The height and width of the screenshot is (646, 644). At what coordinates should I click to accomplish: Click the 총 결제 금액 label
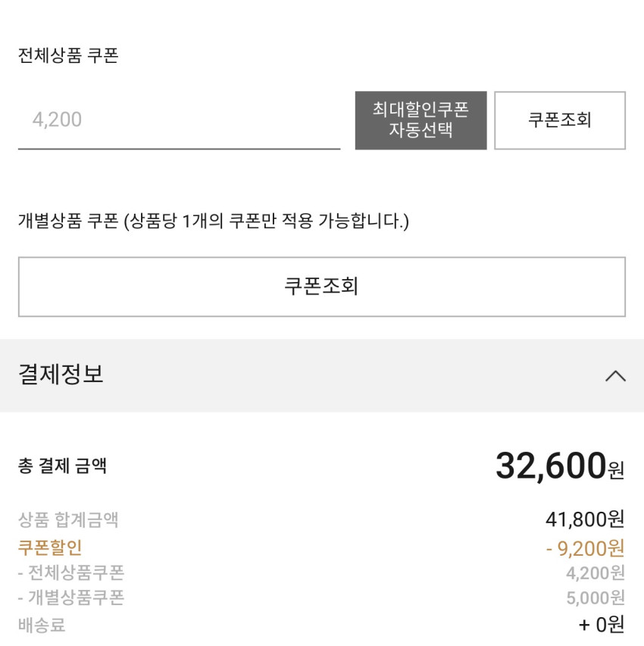pos(62,466)
